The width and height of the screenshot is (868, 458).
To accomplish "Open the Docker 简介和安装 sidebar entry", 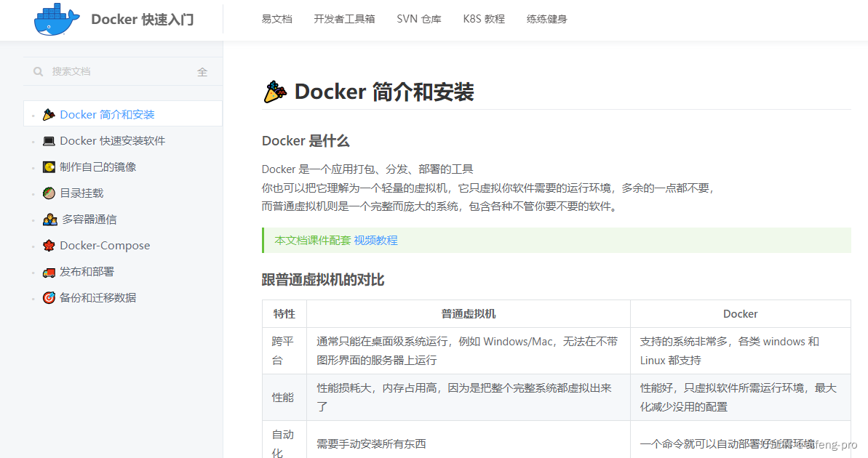I will click(x=123, y=115).
